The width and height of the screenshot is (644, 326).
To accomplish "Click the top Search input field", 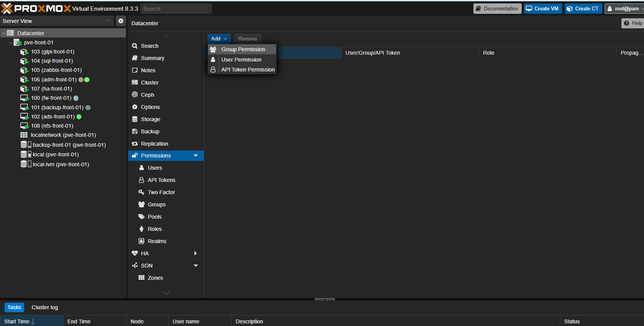I will 176,9.
